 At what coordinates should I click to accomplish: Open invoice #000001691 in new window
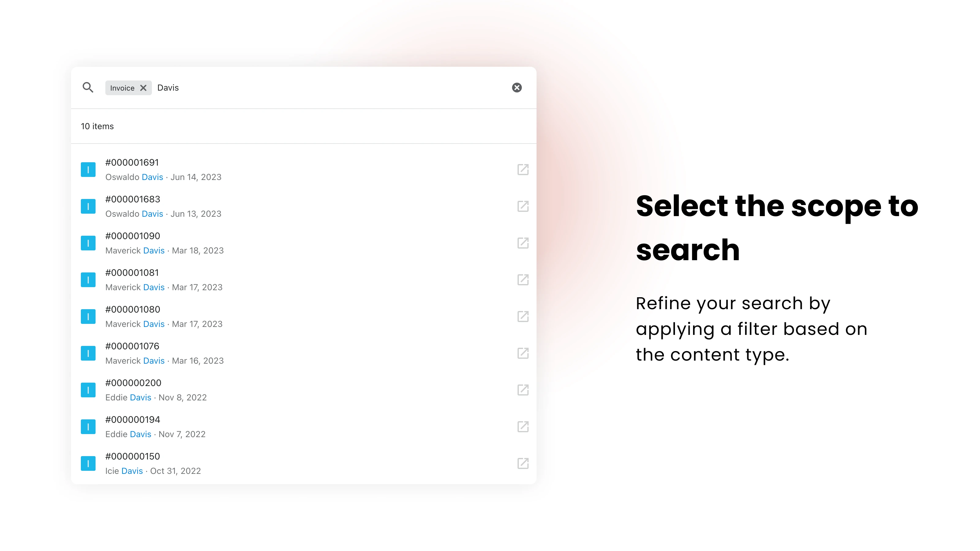[x=523, y=170]
